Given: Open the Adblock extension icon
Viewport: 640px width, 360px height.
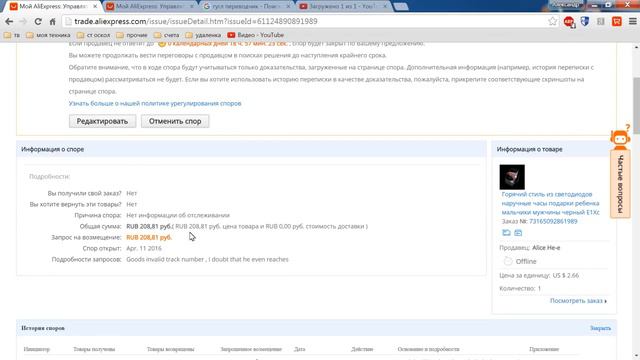Looking at the screenshot, I should pos(569,22).
